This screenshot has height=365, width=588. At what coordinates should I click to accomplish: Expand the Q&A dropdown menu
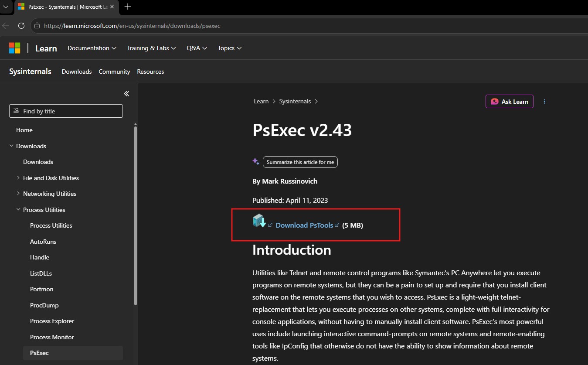197,48
